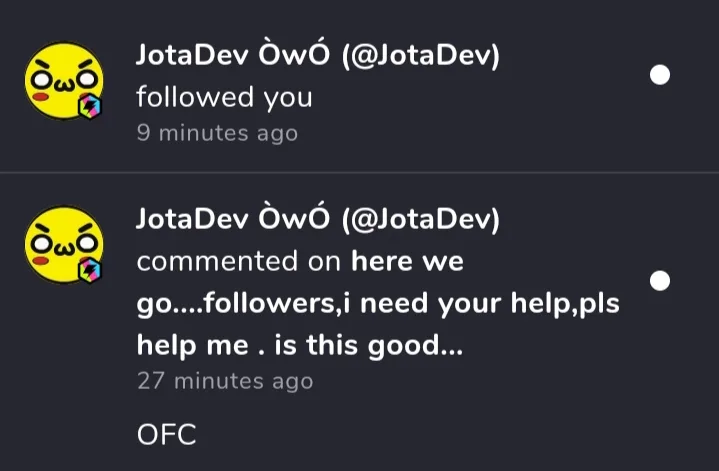
Task: Click the 'help me . is this good...' line
Action: tap(299, 345)
